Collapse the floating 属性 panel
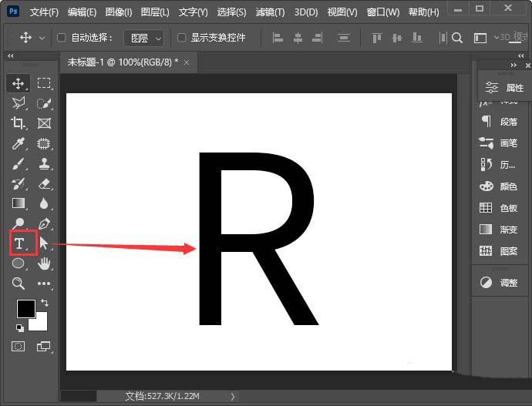This screenshot has height=406, width=532. 513,65
